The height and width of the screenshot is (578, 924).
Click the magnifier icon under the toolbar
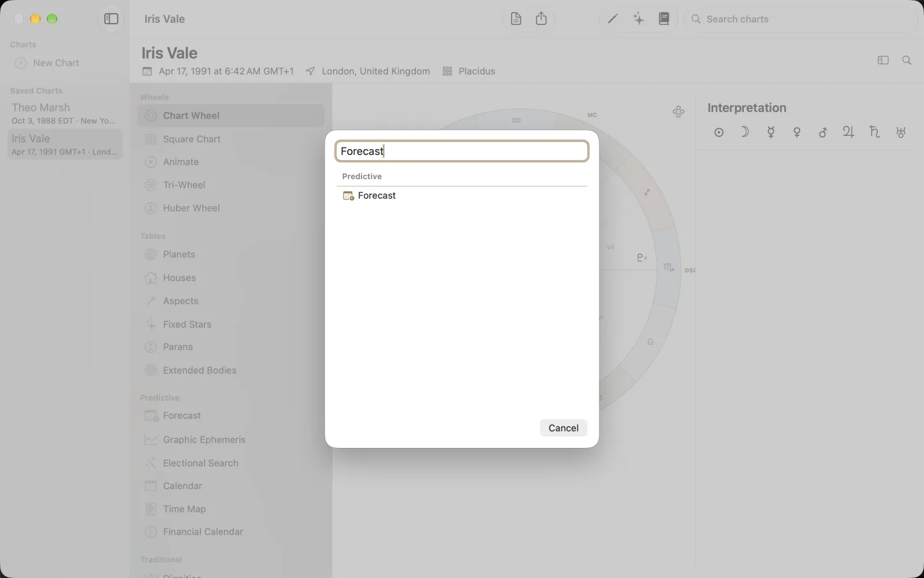[x=907, y=60]
